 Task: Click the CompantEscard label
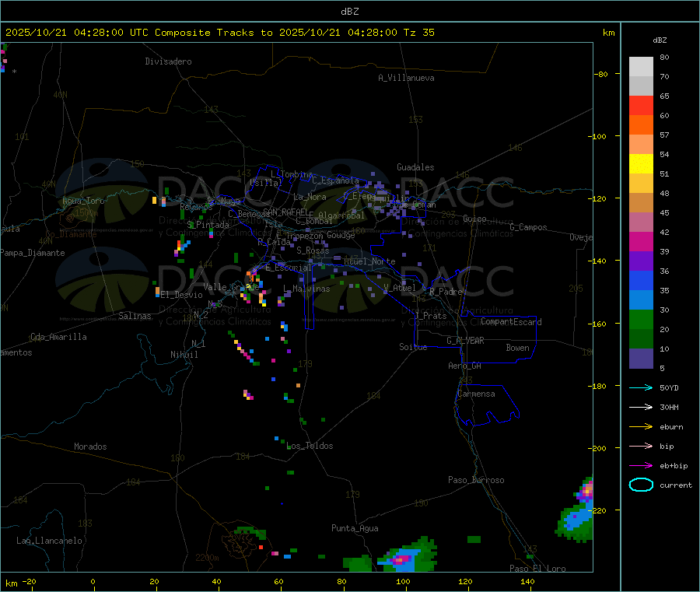click(512, 322)
